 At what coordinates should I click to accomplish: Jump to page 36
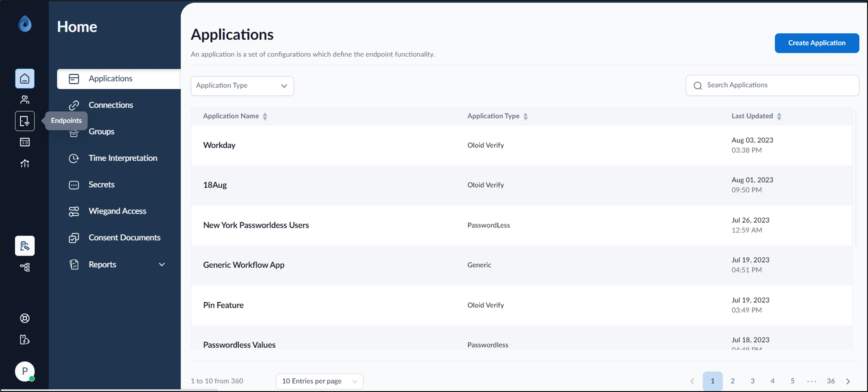tap(830, 381)
